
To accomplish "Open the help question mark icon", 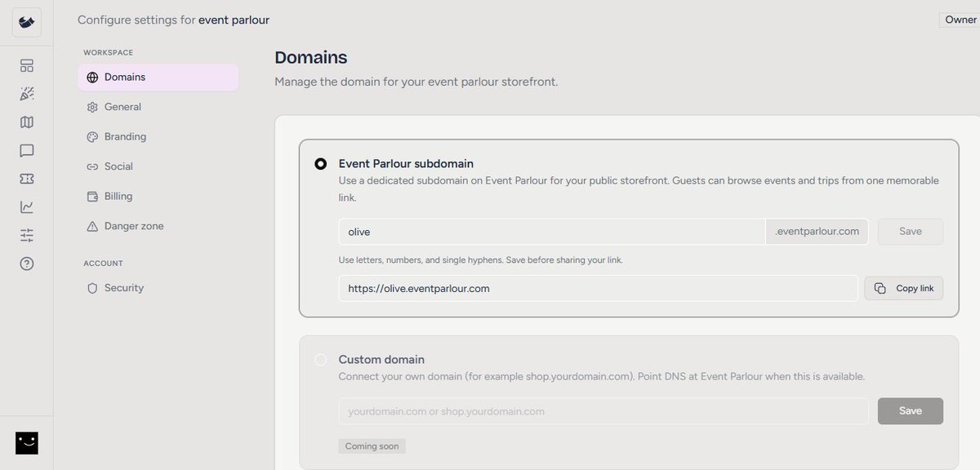I will pos(27,264).
